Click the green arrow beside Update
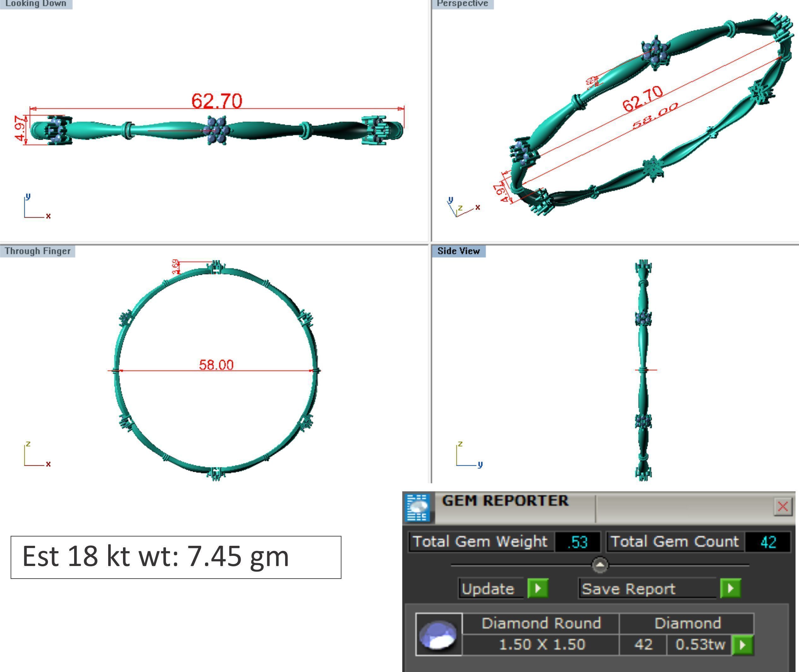 click(538, 588)
